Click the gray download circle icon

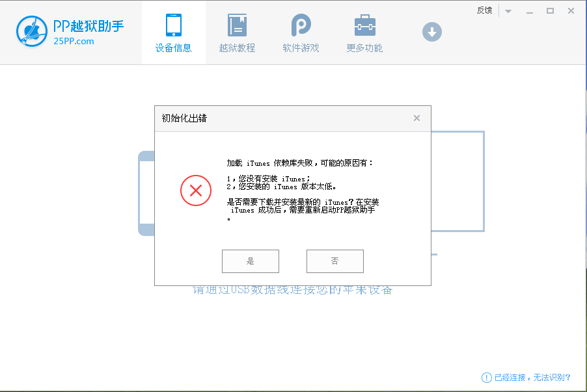pyautogui.click(x=431, y=31)
